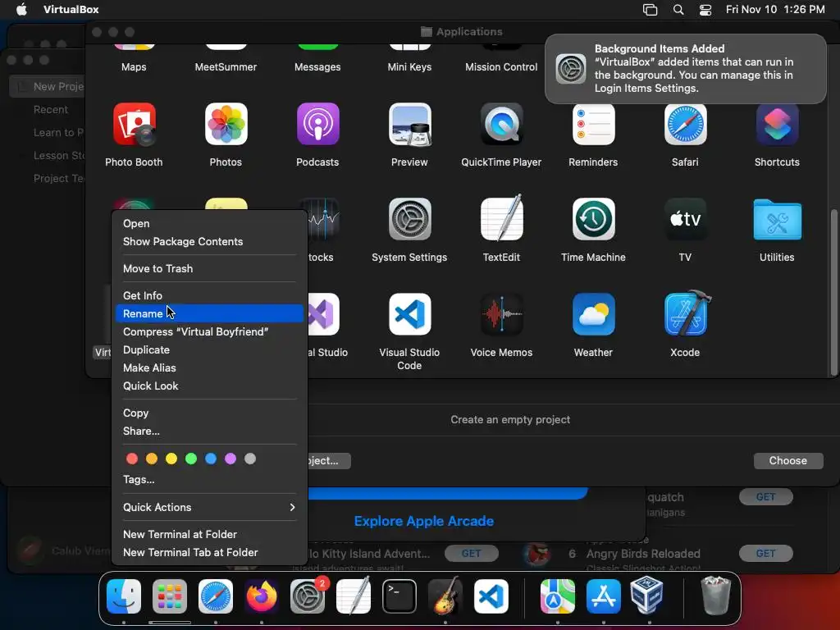Image resolution: width=840 pixels, height=630 pixels.
Task: Select Move to Trash
Action: (209, 268)
